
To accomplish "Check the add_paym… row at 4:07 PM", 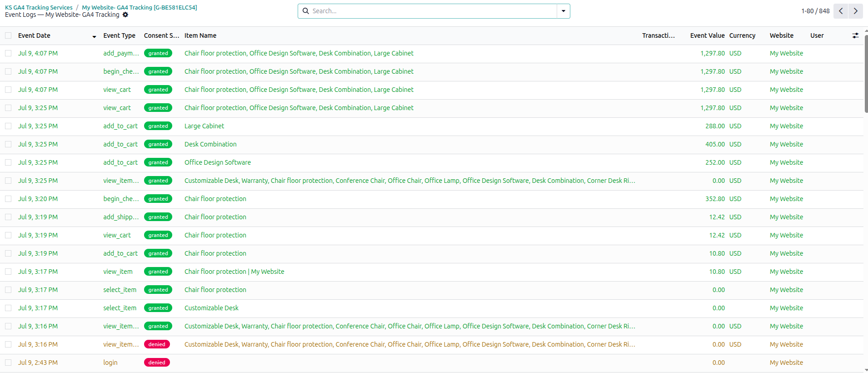I will (8, 53).
